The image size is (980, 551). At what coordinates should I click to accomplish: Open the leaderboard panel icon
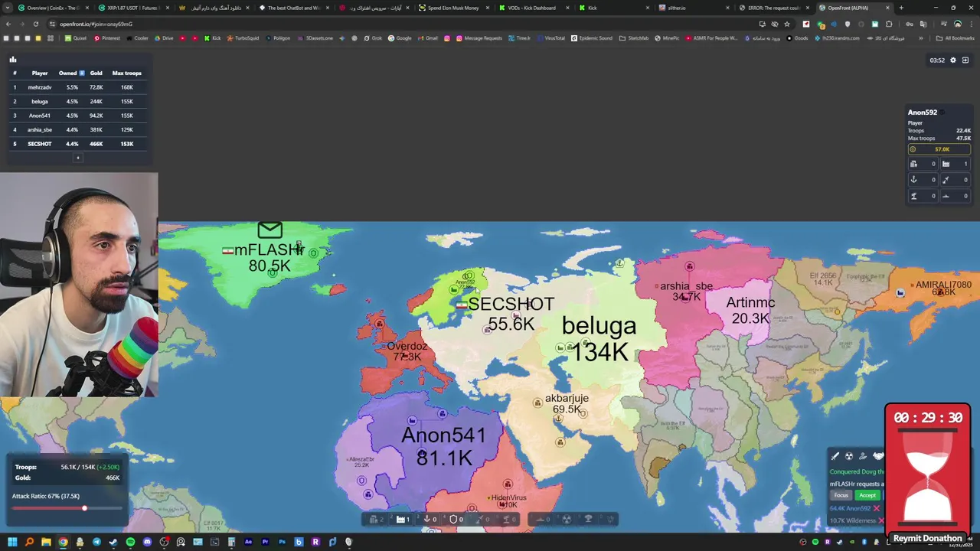12,60
